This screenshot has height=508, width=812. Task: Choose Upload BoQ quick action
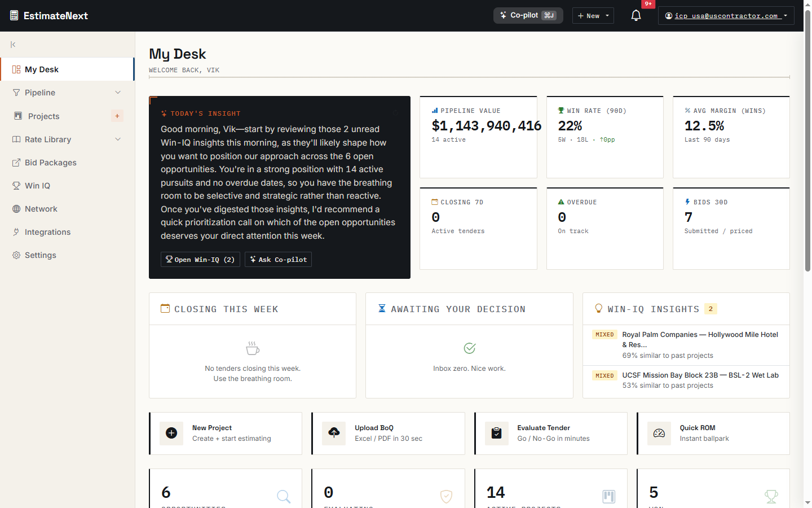[x=388, y=433]
